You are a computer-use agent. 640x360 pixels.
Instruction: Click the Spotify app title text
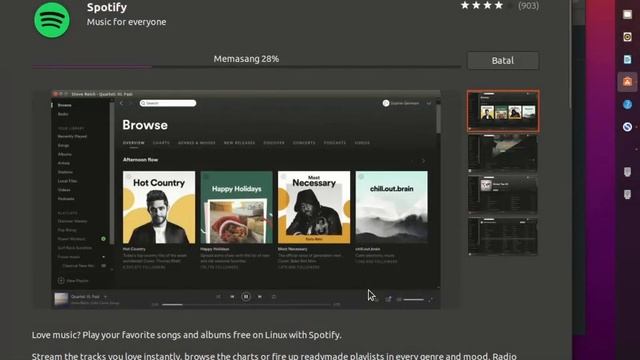(x=107, y=7)
